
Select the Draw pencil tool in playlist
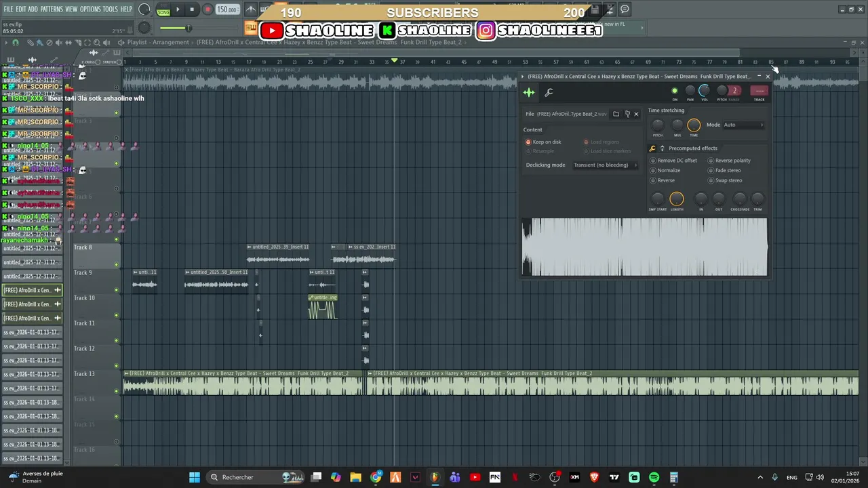pos(31,43)
